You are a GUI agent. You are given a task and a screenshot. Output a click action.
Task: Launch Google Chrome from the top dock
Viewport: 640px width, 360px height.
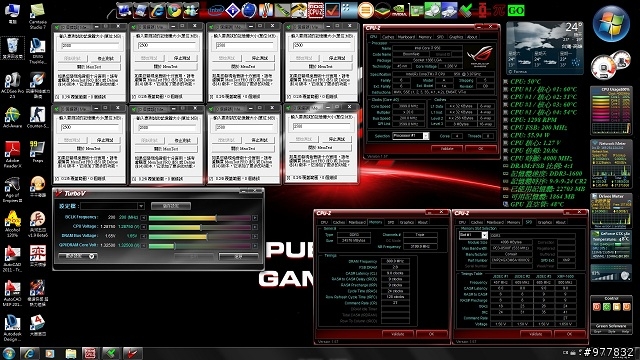tap(174, 11)
